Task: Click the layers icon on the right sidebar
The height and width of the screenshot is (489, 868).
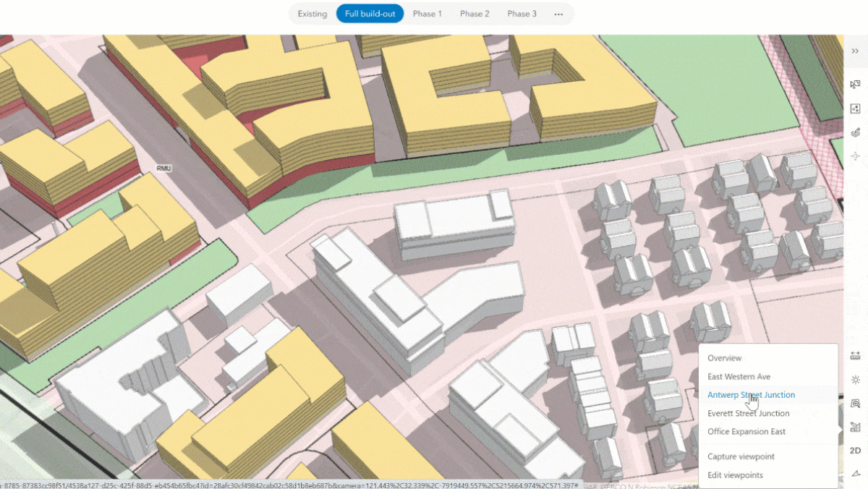Action: 856,130
